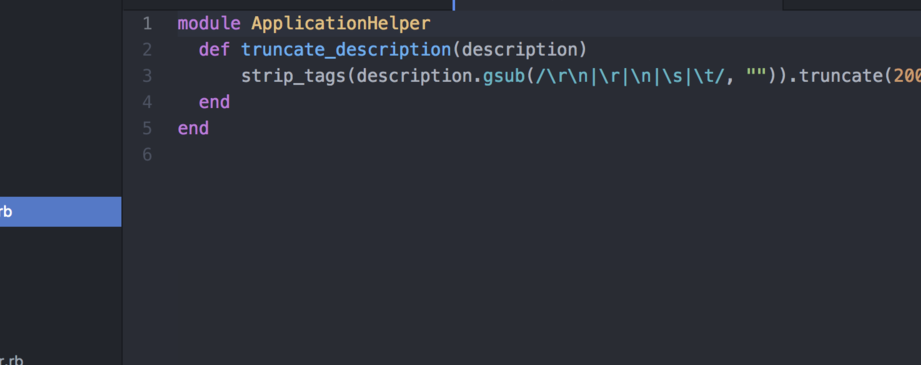The image size is (921, 365).
Task: Select the highlighted file in the tree sidebar
Action: pos(60,212)
